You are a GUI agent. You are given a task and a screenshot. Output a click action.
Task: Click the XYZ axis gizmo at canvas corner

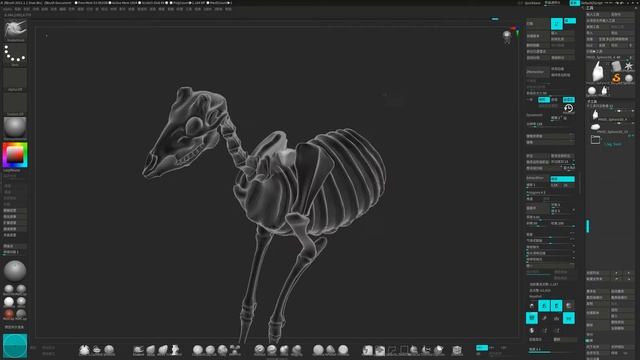tap(515, 30)
